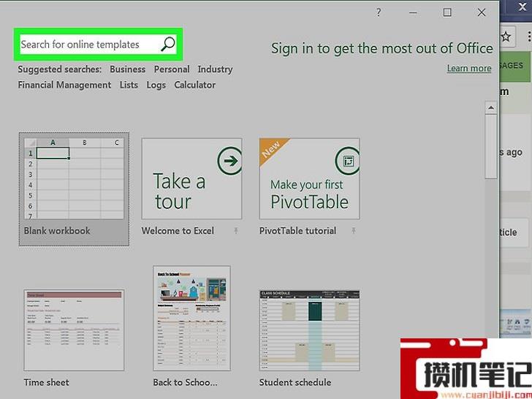Select the Calculator suggested search

click(x=194, y=85)
